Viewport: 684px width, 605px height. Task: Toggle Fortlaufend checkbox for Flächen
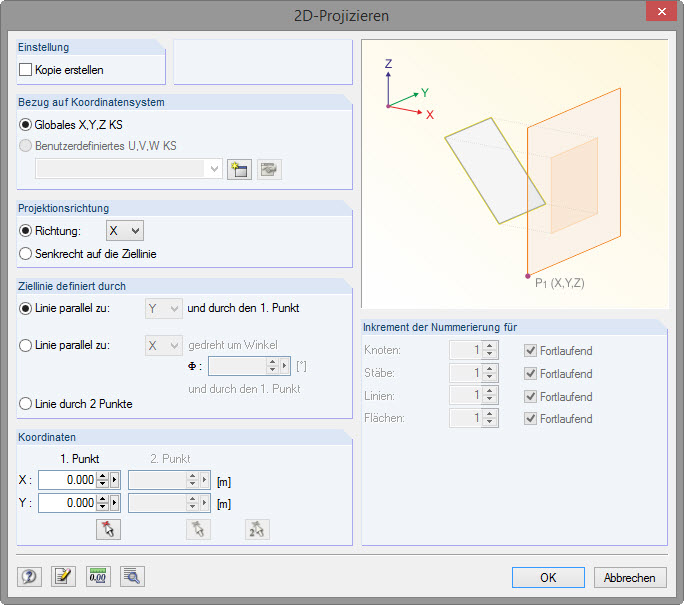tap(530, 419)
